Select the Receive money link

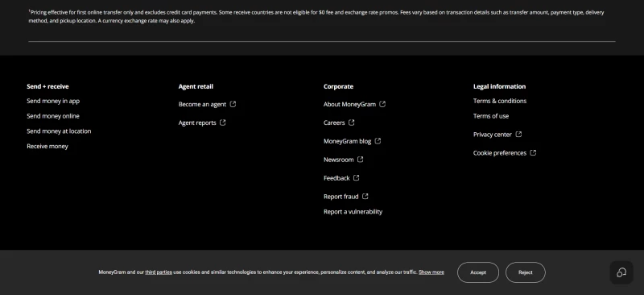coord(47,146)
